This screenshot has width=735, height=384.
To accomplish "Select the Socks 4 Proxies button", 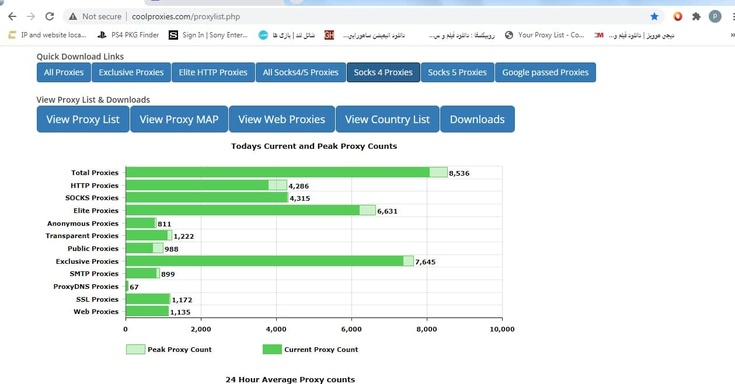I will [x=383, y=72].
